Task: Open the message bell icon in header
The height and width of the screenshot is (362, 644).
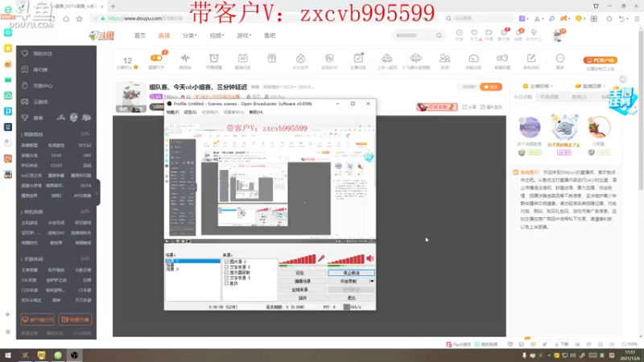Action: pos(518,35)
